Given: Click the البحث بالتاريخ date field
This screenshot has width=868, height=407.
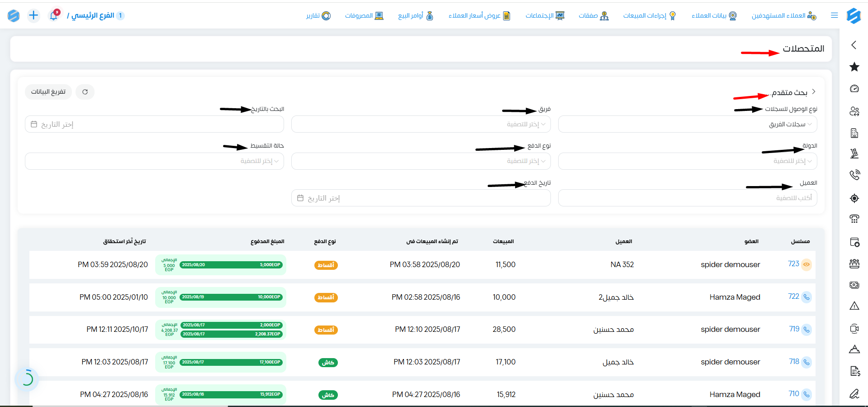Looking at the screenshot, I should pos(154,124).
